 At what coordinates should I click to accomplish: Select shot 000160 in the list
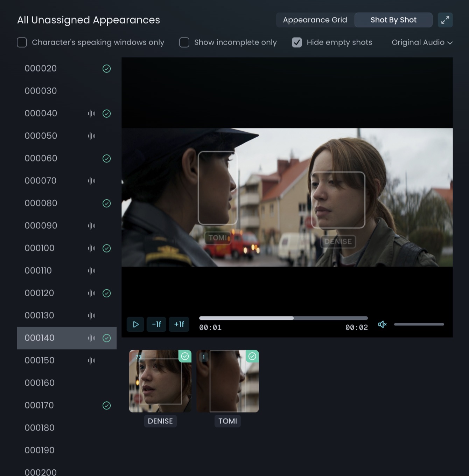[66, 383]
